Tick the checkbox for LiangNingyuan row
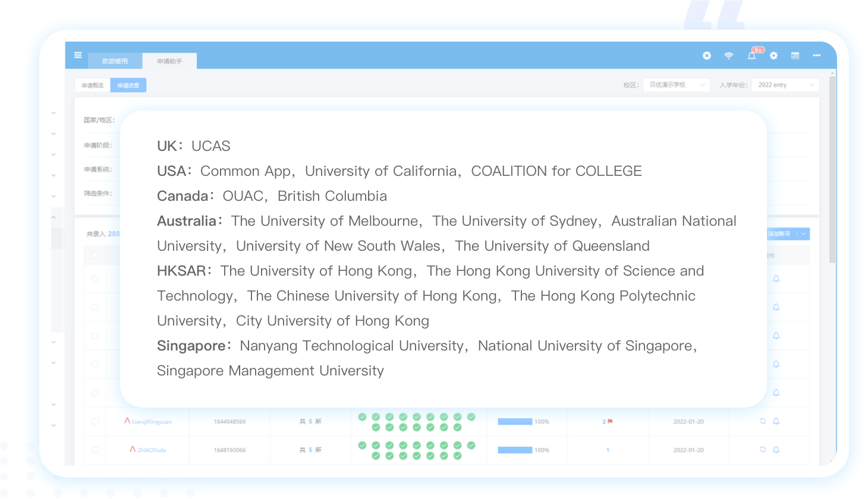The width and height of the screenshot is (868, 499). point(95,421)
